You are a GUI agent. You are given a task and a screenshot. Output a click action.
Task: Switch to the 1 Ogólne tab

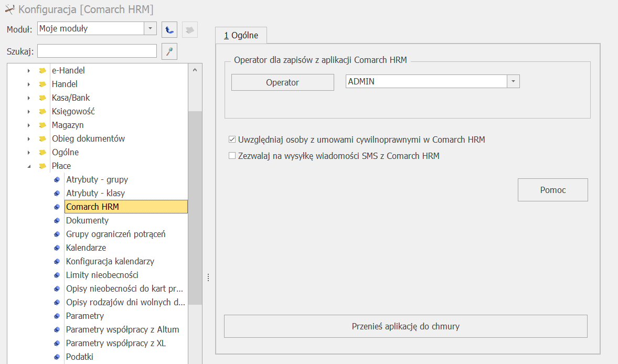241,36
